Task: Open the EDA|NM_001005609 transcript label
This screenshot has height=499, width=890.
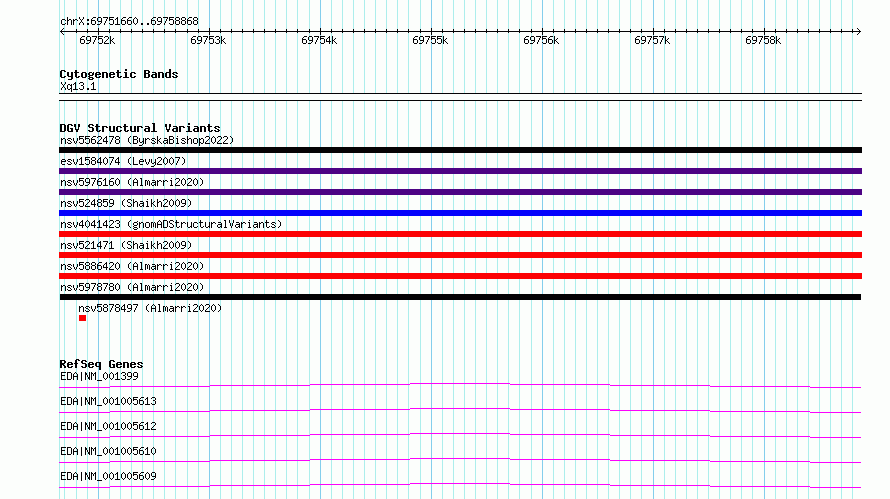Action: coord(108,476)
